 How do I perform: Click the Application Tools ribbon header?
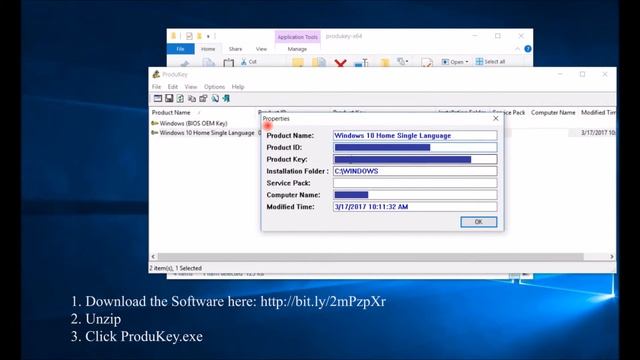click(298, 37)
